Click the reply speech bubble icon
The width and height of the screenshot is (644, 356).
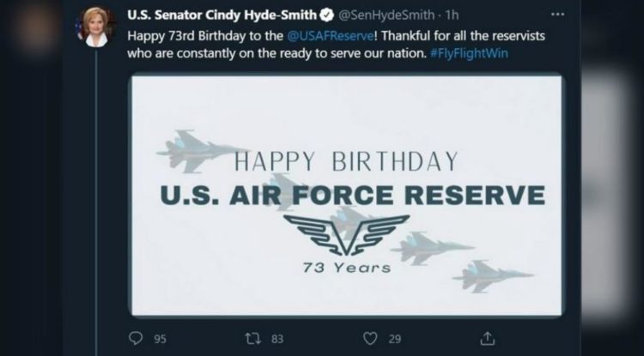(x=135, y=338)
